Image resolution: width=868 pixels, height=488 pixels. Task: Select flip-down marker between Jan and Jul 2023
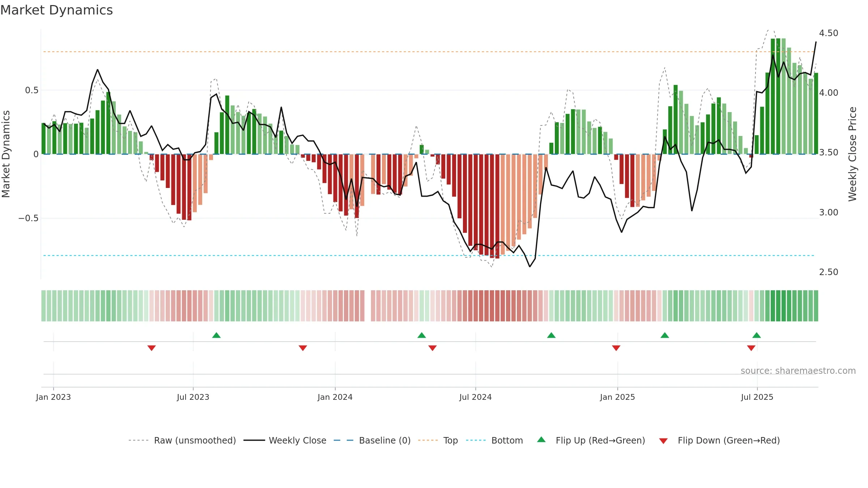(x=152, y=348)
